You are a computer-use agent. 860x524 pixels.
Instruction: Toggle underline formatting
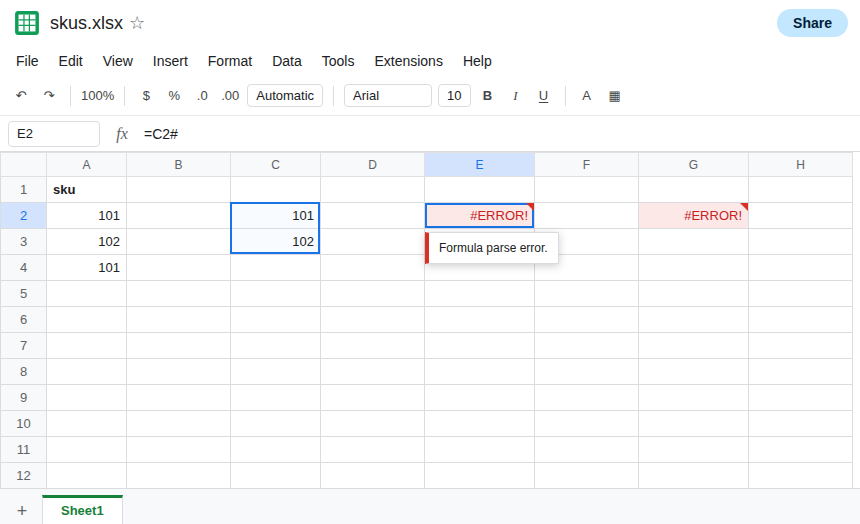[543, 95]
